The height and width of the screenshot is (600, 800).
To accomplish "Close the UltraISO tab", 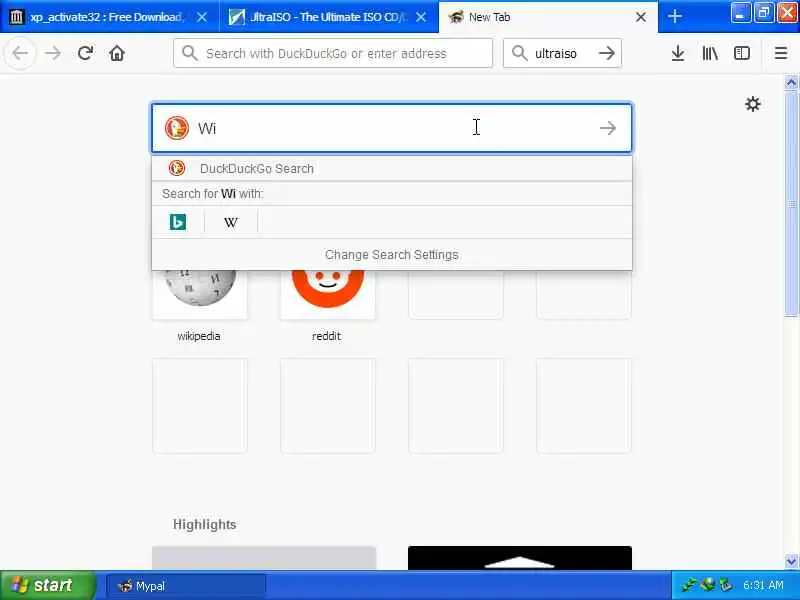I will 421,17.
